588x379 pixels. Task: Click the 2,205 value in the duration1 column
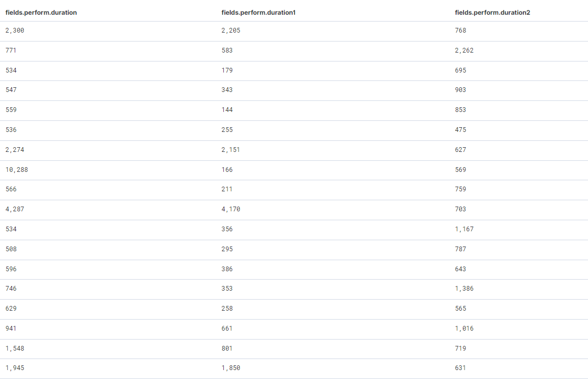coord(231,30)
